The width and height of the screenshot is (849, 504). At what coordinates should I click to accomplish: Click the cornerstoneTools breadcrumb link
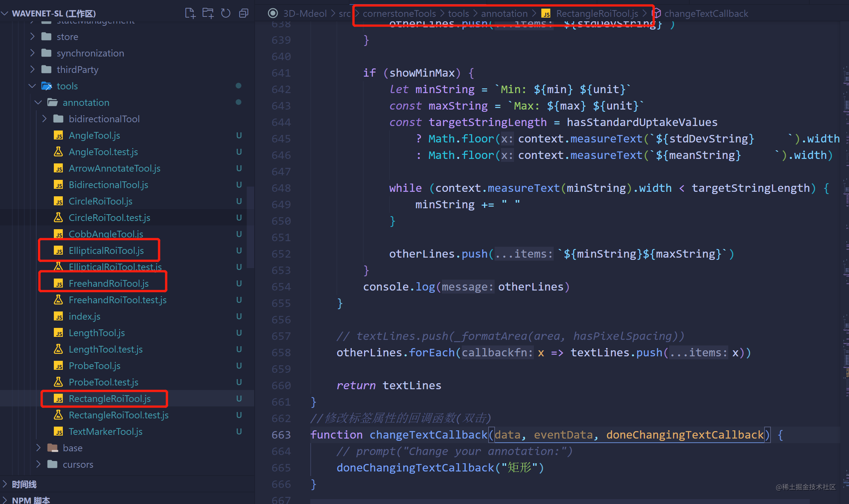399,13
